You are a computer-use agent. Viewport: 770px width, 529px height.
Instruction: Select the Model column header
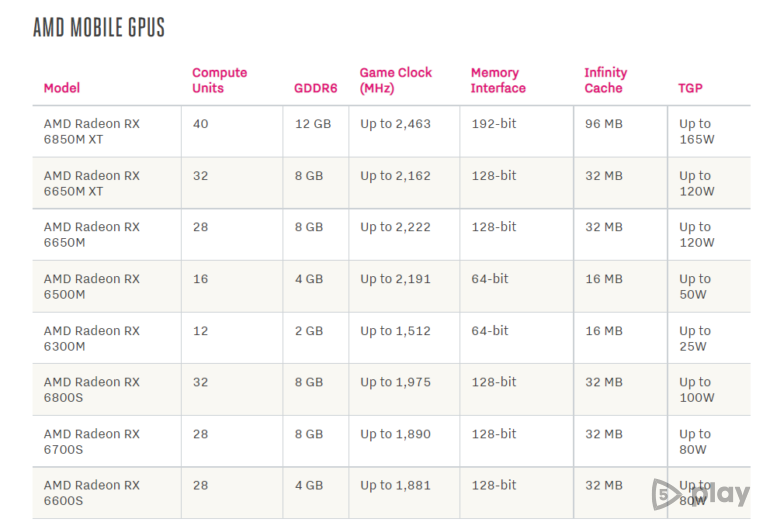62,88
